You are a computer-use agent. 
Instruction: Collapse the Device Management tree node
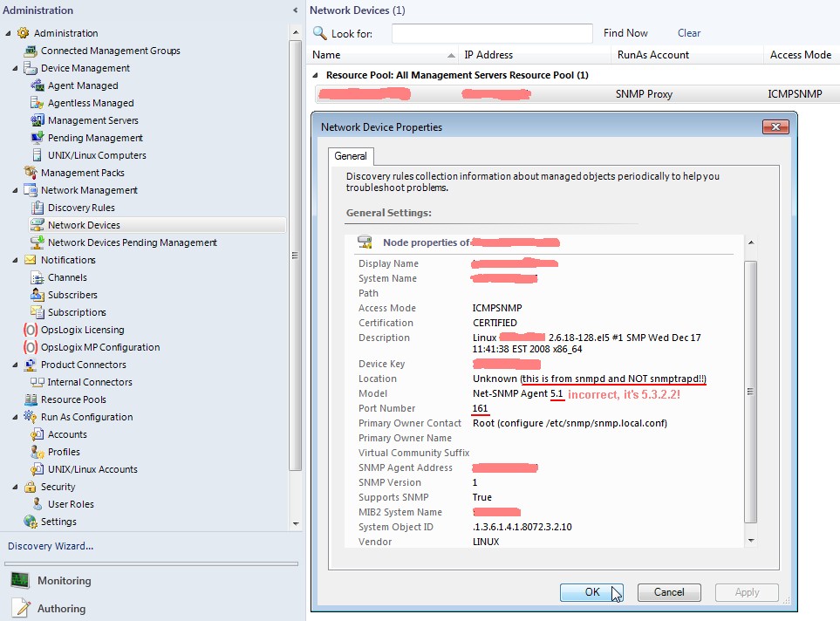pos(15,68)
